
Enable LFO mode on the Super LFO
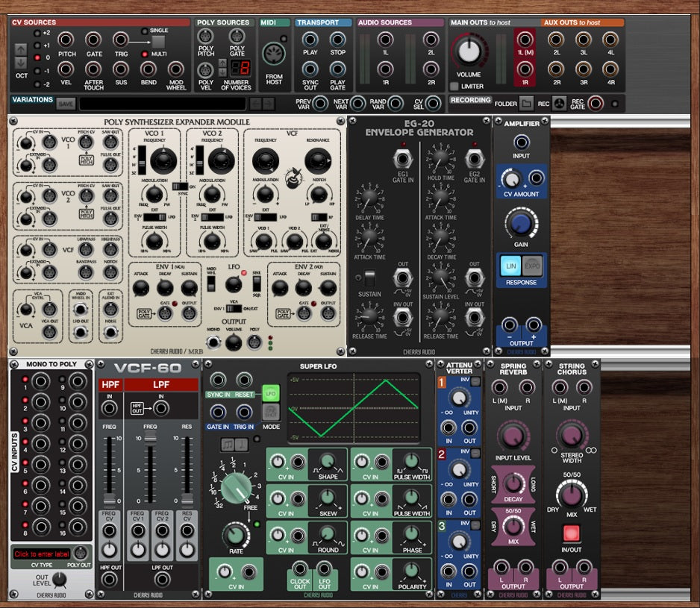271,393
